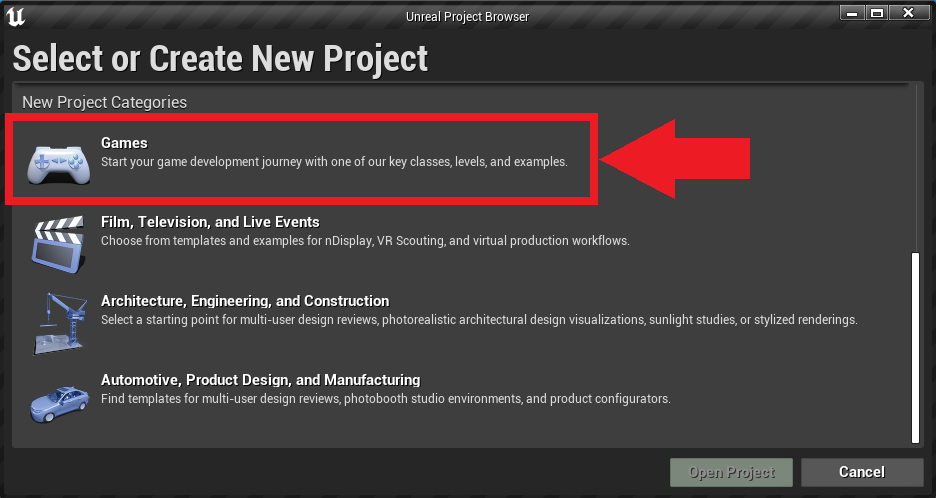
Task: Choose the Games category title
Action: (124, 143)
